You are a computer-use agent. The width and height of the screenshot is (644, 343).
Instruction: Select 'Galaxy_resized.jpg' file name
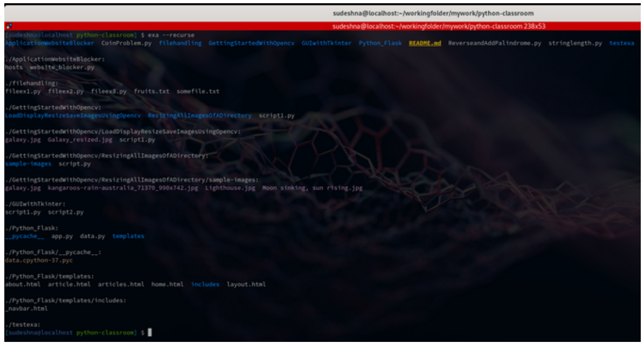tap(80, 140)
